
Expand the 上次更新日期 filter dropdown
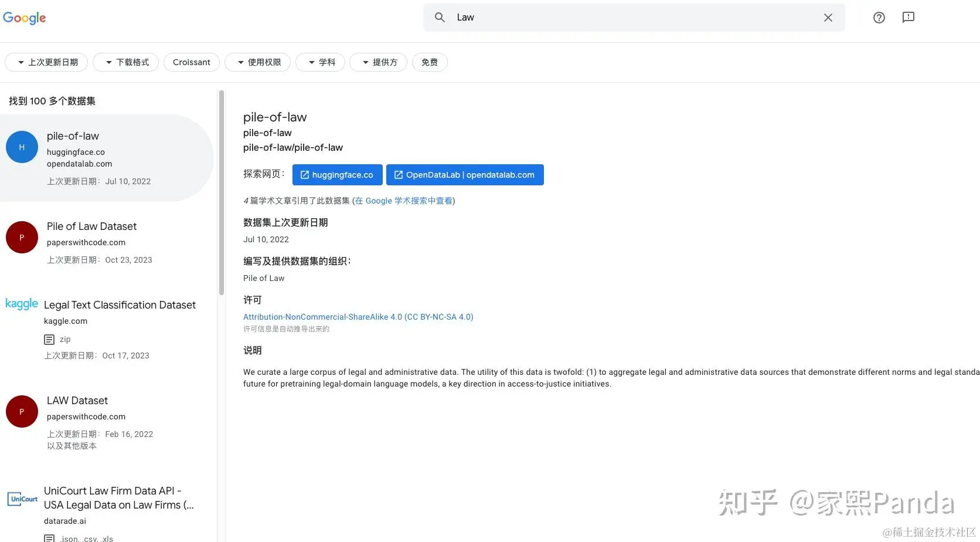pos(46,62)
